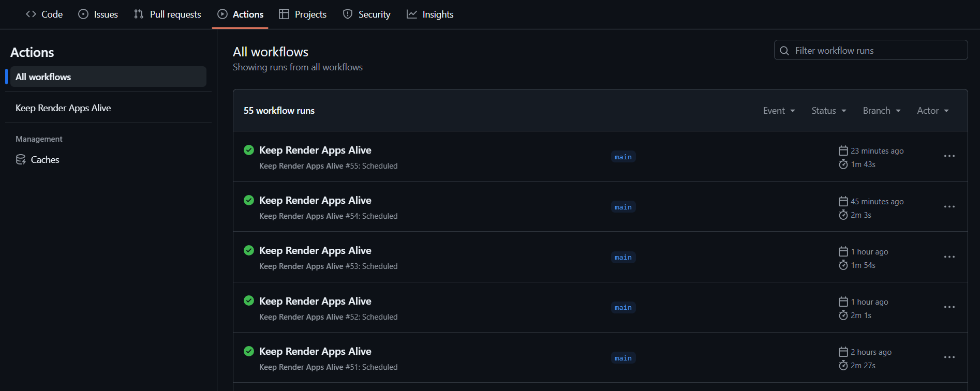The image size is (980, 391).
Task: Click the Pull requests icon
Action: 138,14
